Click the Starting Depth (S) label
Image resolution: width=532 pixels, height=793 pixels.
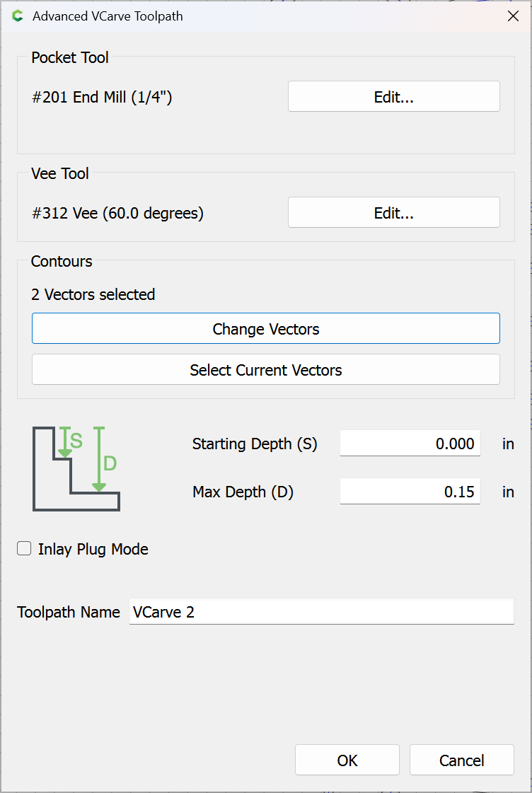255,444
